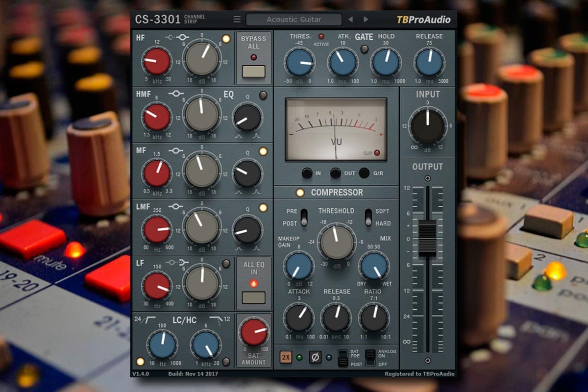588x392 pixels.
Task: Enable the 2X oversampling button
Action: [286, 357]
